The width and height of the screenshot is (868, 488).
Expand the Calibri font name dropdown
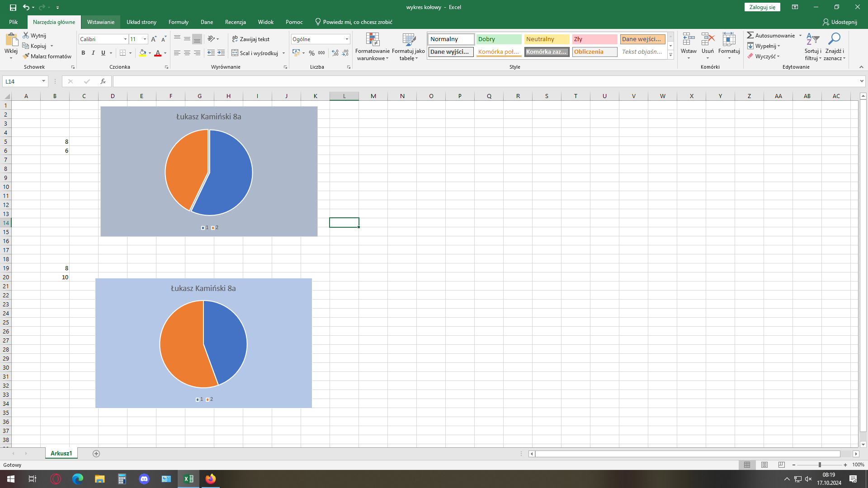click(x=125, y=39)
